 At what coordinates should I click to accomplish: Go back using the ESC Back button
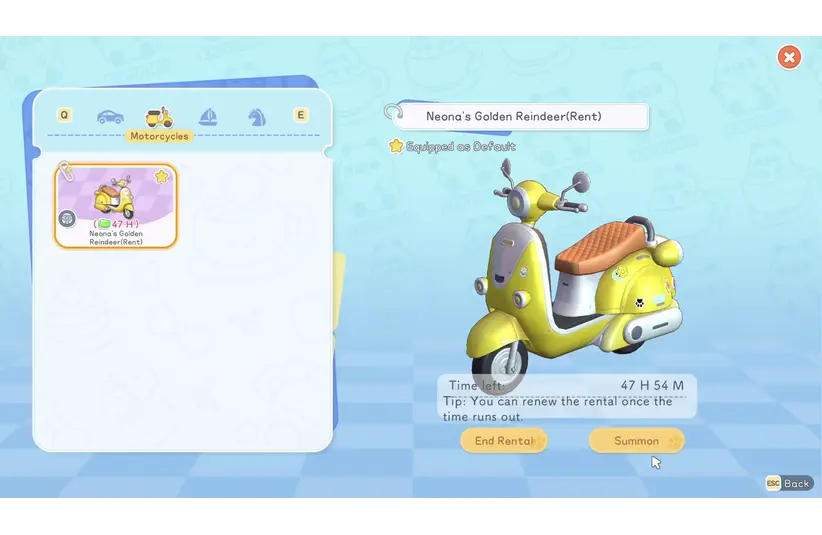[x=789, y=483]
